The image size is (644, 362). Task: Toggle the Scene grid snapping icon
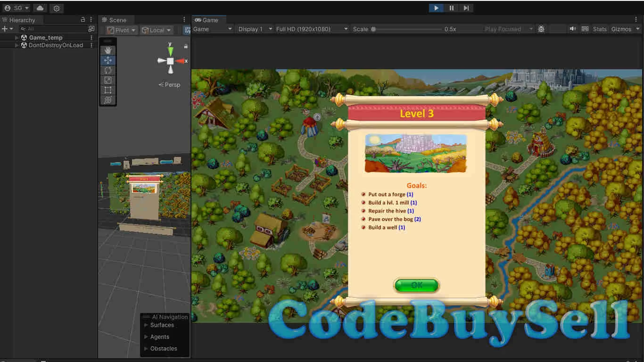[187, 30]
